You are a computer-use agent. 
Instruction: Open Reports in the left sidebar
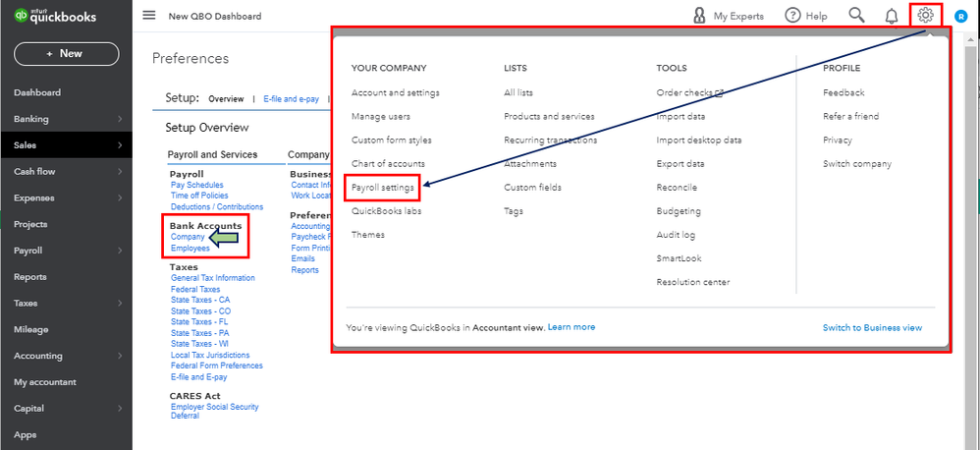point(30,277)
